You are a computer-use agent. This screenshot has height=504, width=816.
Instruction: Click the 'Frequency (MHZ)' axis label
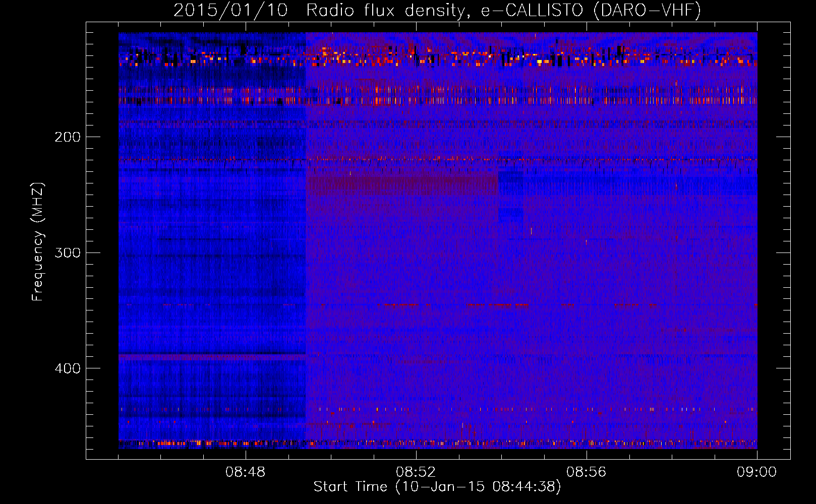click(x=38, y=242)
